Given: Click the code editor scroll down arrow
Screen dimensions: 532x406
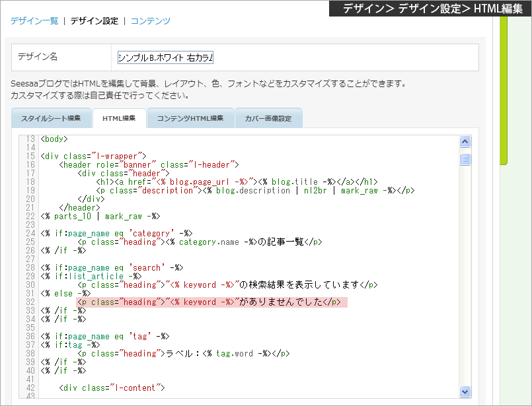Looking at the screenshot, I should pos(465,391).
